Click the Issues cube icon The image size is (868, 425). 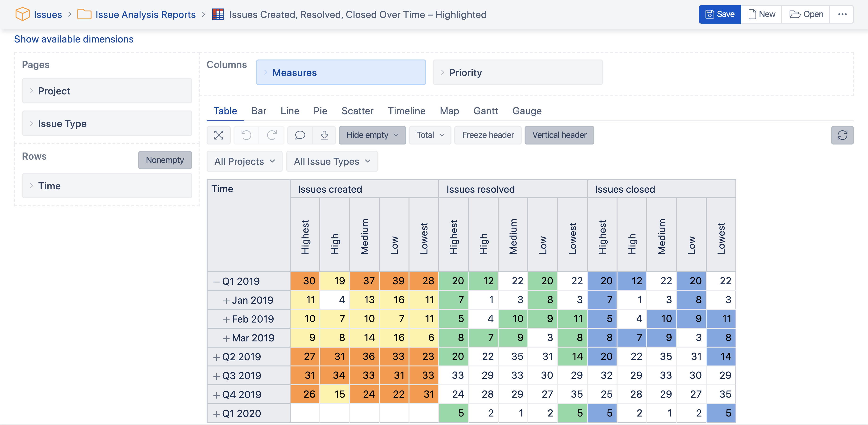(23, 14)
